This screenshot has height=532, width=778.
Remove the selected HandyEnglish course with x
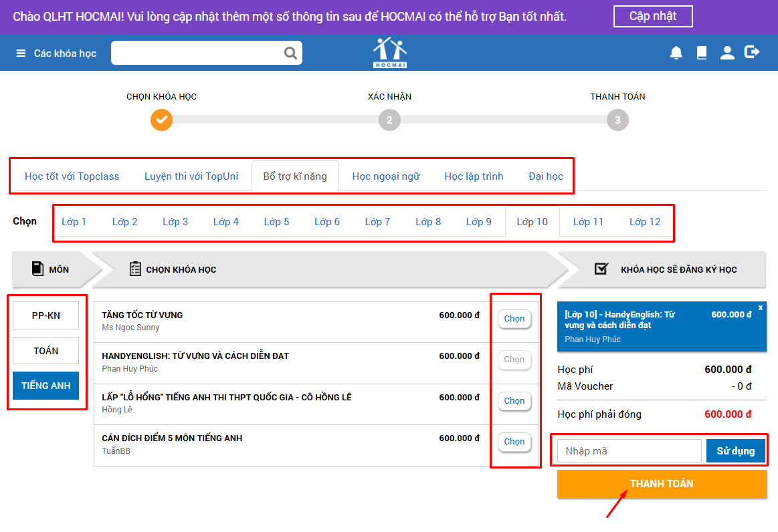pos(760,308)
